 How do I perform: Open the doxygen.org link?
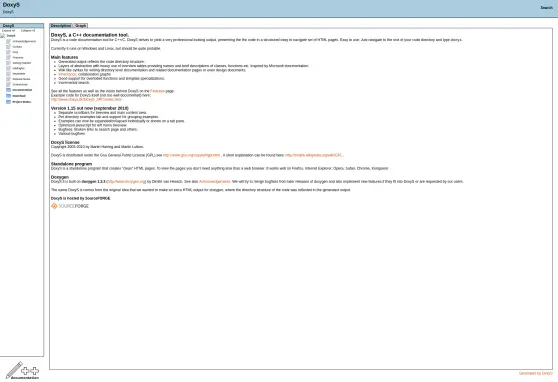(x=126, y=182)
